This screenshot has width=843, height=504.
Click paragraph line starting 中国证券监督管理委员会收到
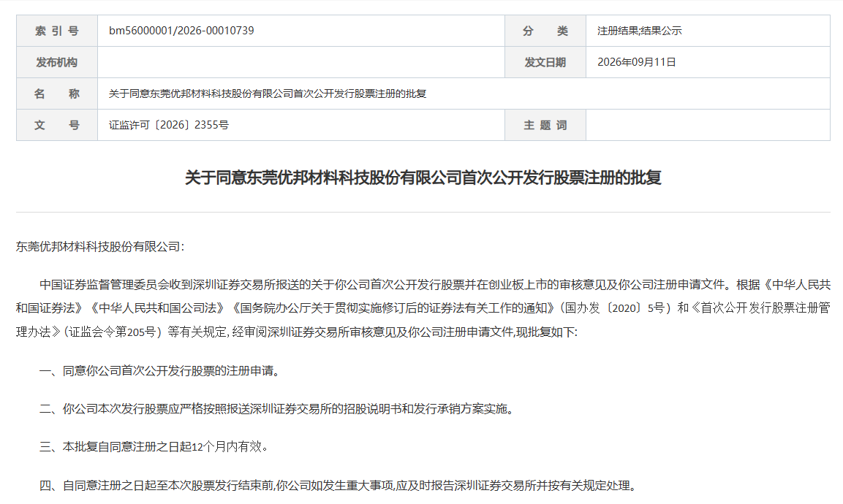pos(435,285)
